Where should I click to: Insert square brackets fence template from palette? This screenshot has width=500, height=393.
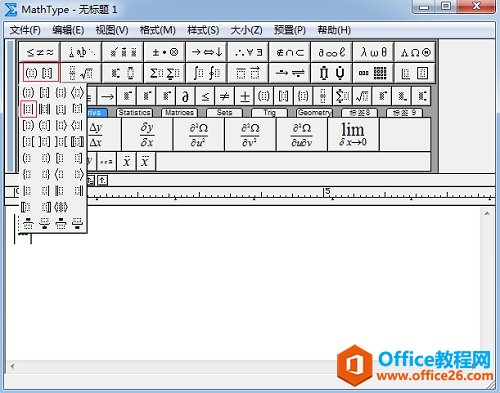[x=44, y=93]
